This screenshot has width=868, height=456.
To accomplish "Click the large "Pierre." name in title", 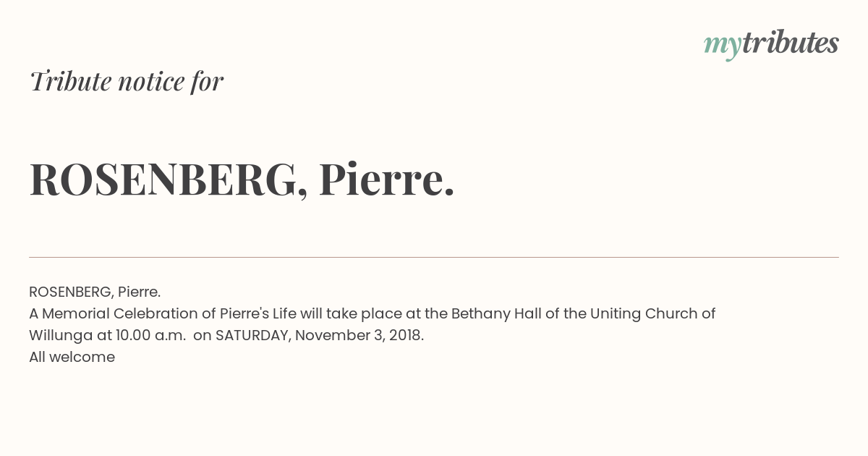I will (x=387, y=179).
